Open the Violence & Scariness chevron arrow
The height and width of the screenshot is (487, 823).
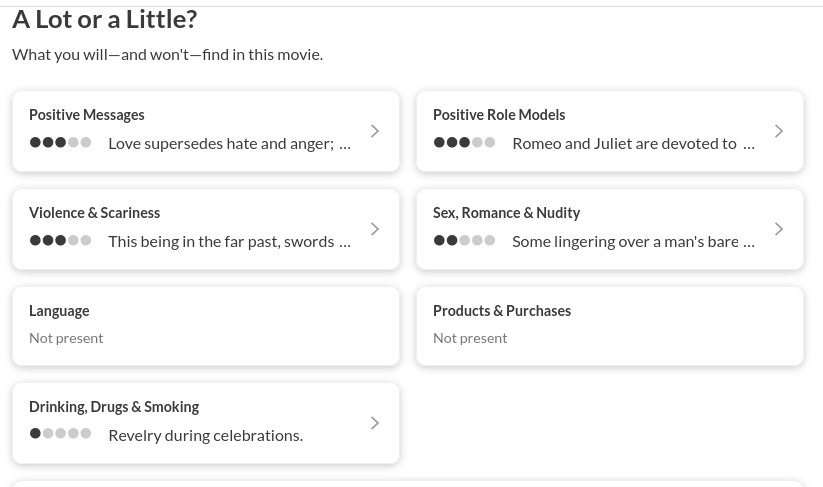(x=375, y=229)
